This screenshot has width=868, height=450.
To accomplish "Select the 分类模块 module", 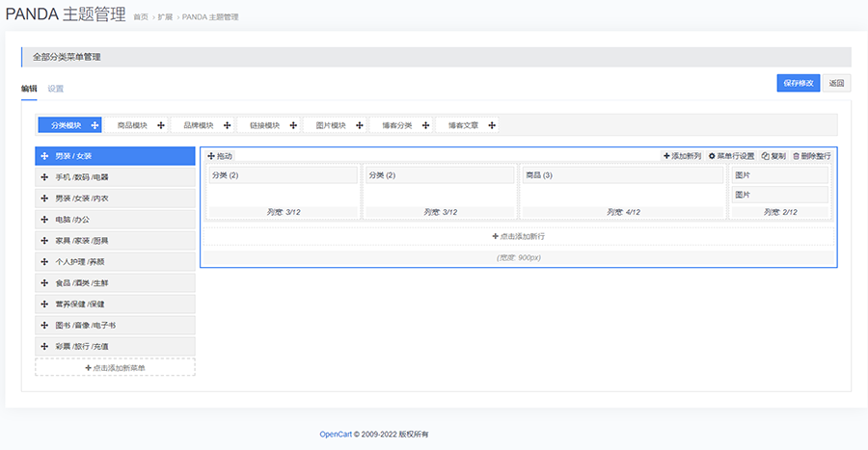I will pos(69,125).
